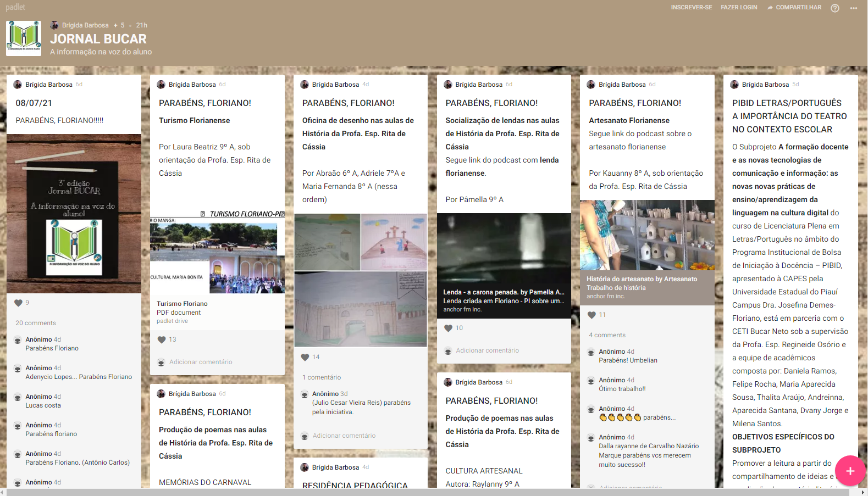The width and height of the screenshot is (868, 496).
Task: Expand 1 comentário on Oficina de desenho post
Action: [x=322, y=377]
